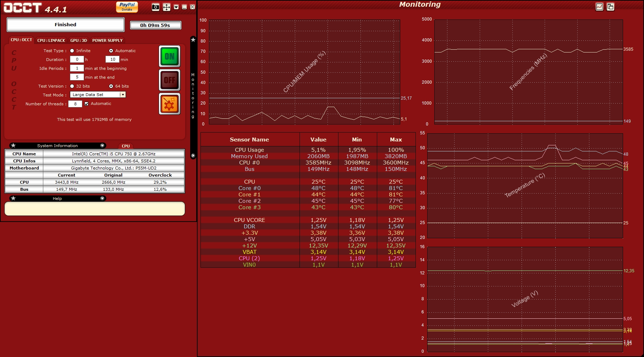644x357 pixels.
Task: Switch to the CPU : OCCT tab
Action: pyautogui.click(x=21, y=40)
